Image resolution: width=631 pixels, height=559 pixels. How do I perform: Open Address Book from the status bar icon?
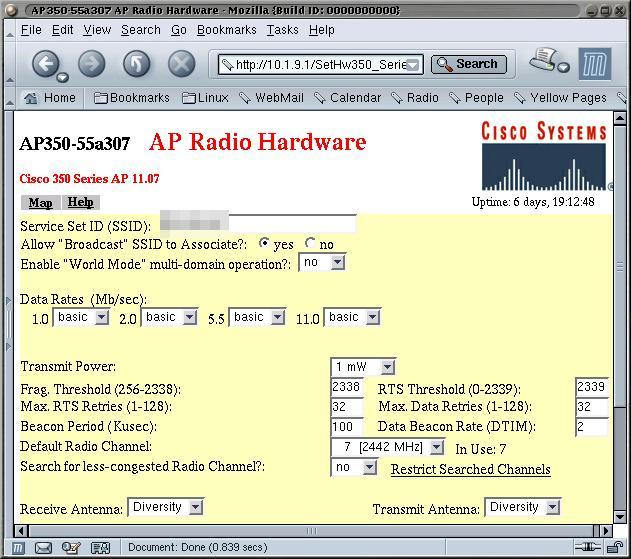tap(100, 548)
